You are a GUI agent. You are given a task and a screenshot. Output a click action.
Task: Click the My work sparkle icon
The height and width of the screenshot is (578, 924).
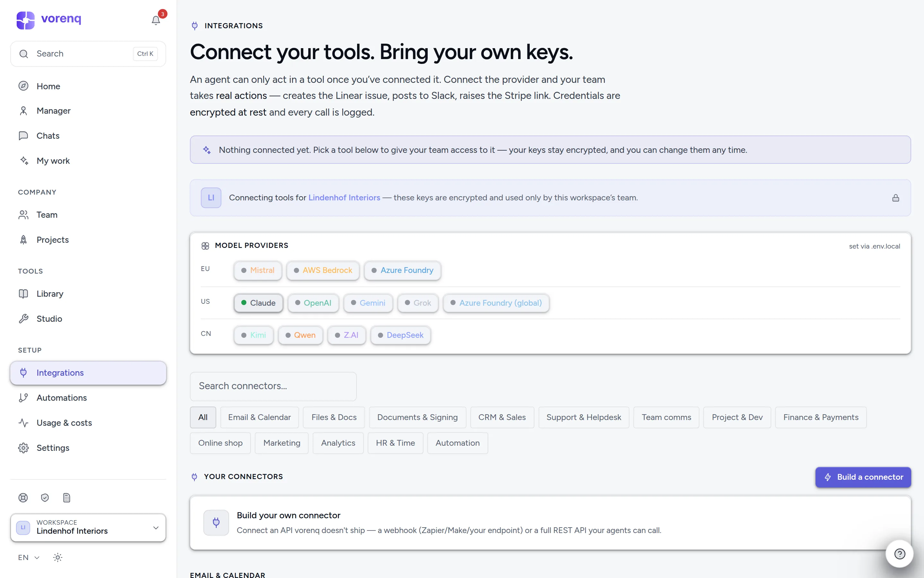click(x=23, y=161)
